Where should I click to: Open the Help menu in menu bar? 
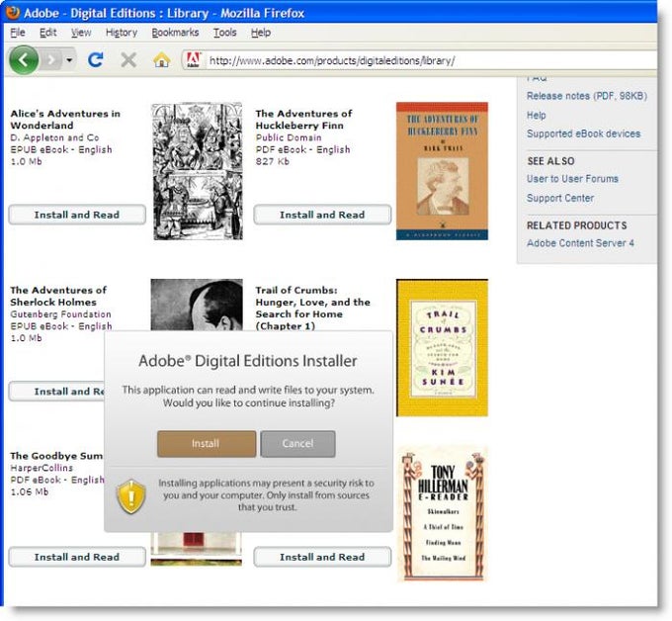click(261, 33)
